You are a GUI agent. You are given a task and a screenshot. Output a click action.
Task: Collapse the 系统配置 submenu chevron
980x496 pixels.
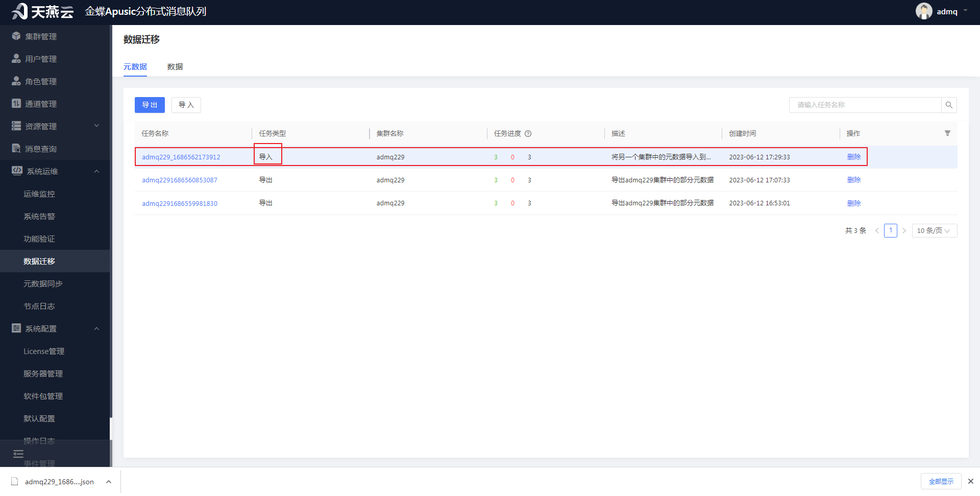click(x=96, y=328)
